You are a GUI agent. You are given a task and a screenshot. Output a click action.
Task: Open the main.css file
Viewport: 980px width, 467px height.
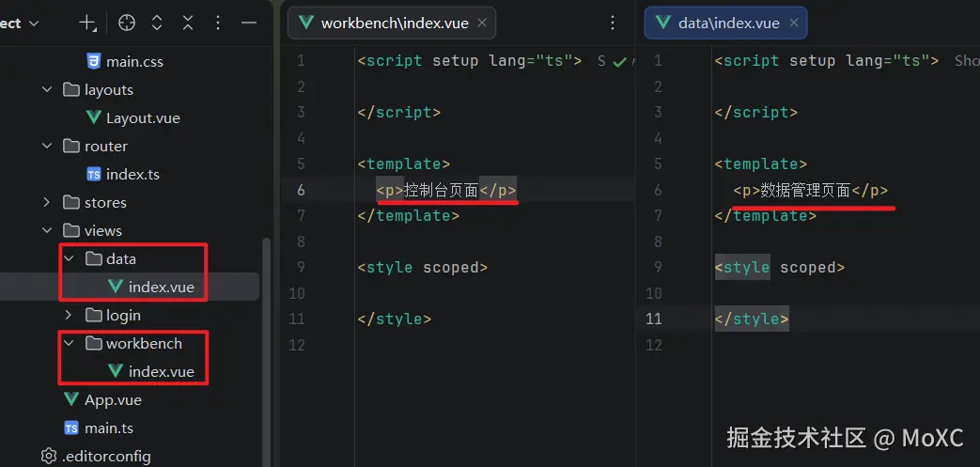pyautogui.click(x=134, y=62)
